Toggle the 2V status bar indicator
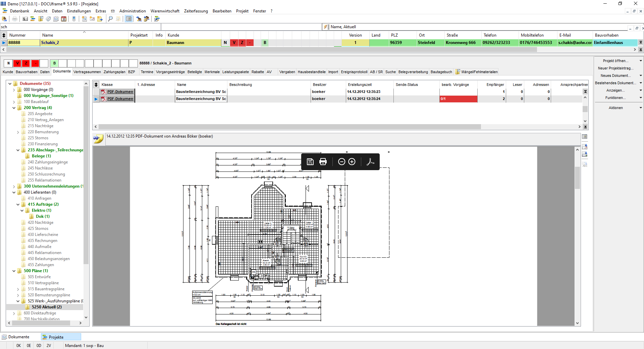 [x=49, y=346]
